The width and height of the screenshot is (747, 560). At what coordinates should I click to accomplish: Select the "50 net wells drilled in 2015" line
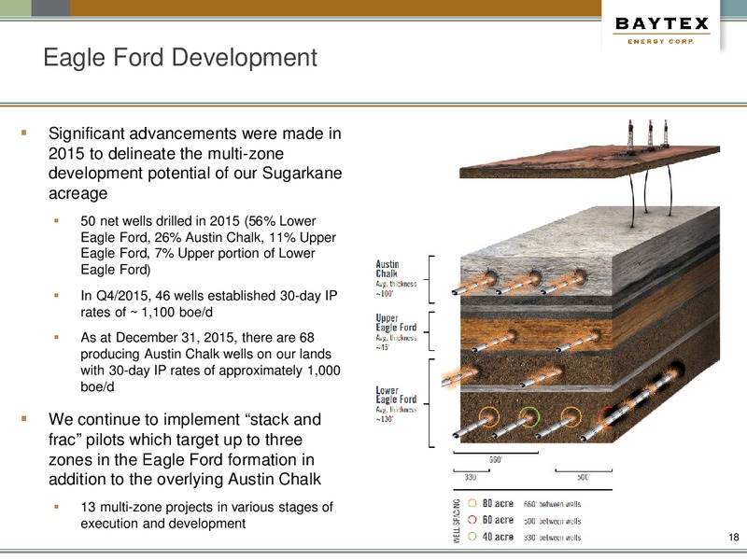[198, 221]
